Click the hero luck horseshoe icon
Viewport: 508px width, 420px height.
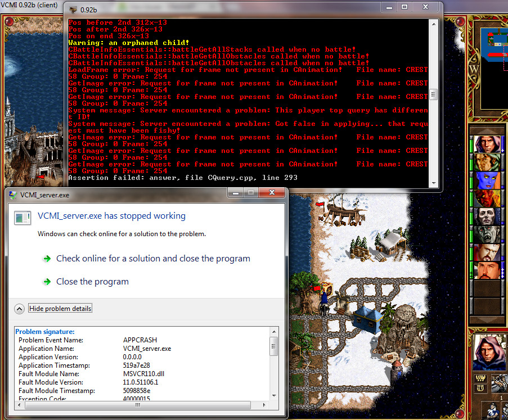[480, 388]
